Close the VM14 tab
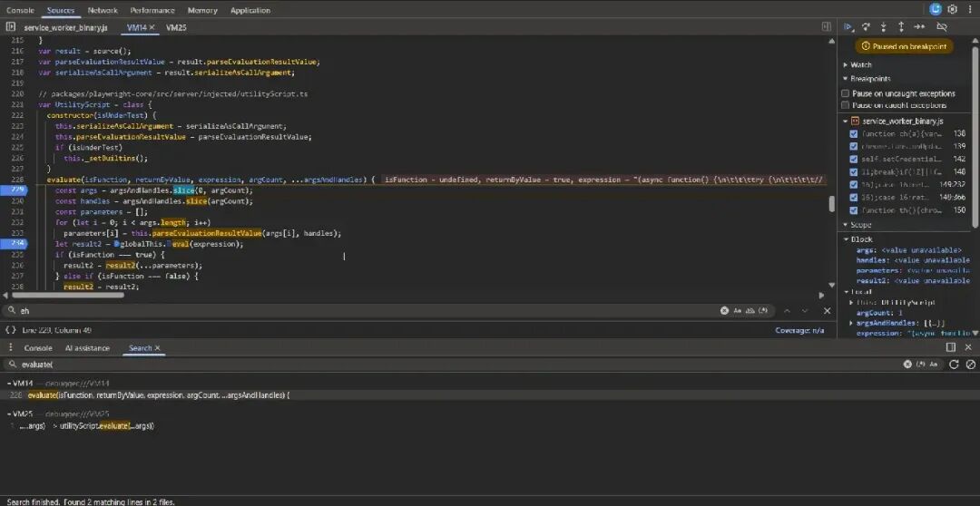Screen dimensions: 980x506 tap(152, 27)
